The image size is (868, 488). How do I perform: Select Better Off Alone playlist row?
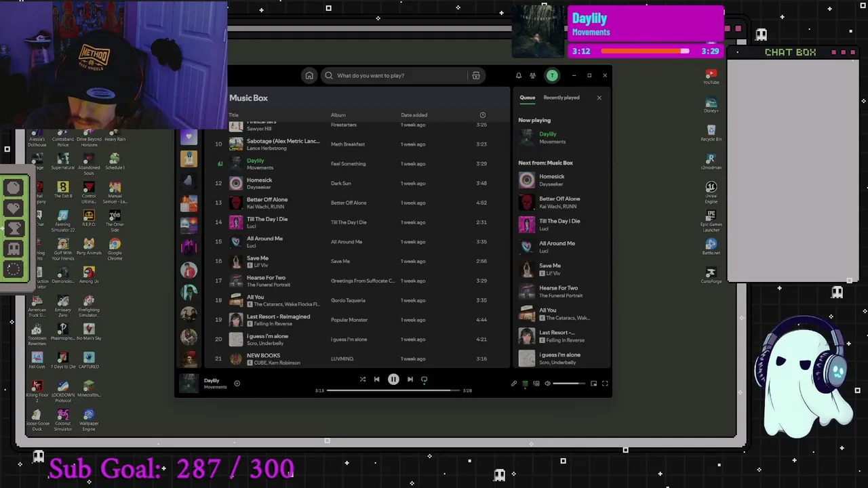point(356,203)
